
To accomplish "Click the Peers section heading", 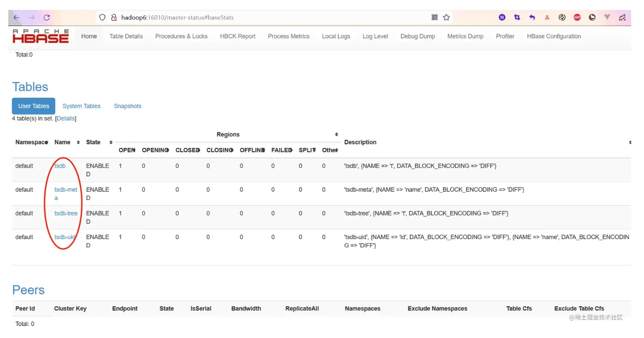I will click(28, 290).
